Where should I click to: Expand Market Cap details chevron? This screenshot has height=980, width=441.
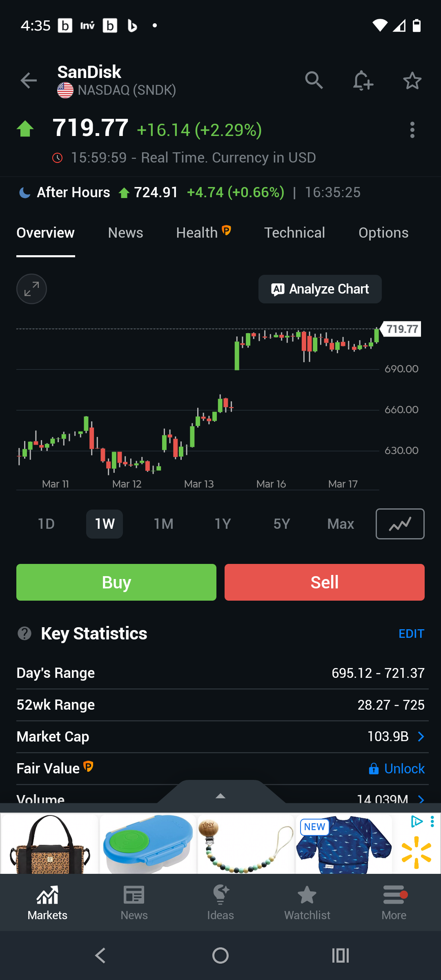click(421, 737)
